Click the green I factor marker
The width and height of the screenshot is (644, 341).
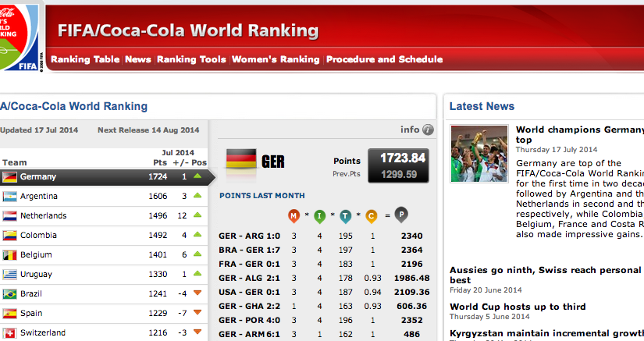319,216
